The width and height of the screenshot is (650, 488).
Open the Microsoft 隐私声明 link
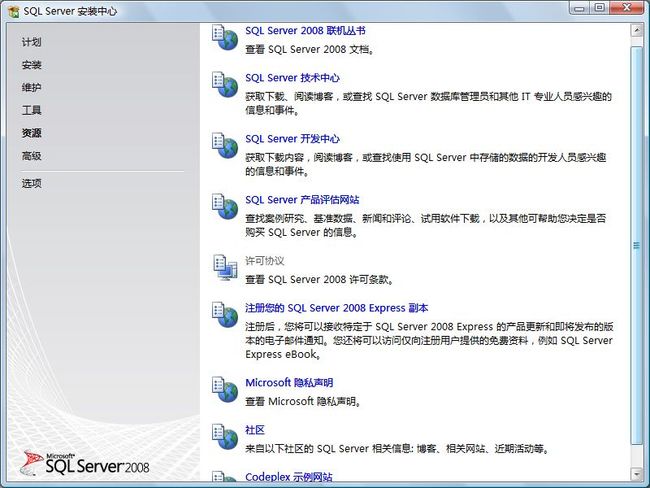click(x=289, y=383)
